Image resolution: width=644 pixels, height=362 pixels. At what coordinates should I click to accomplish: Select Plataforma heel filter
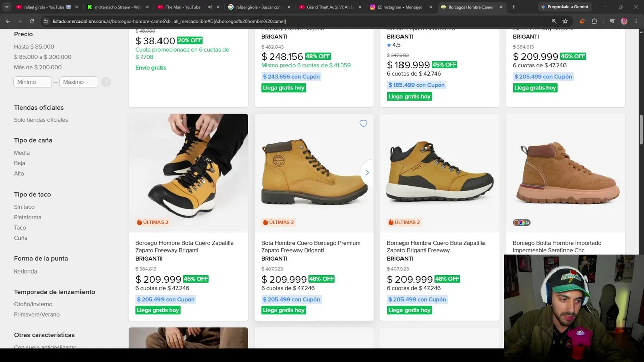click(x=28, y=217)
